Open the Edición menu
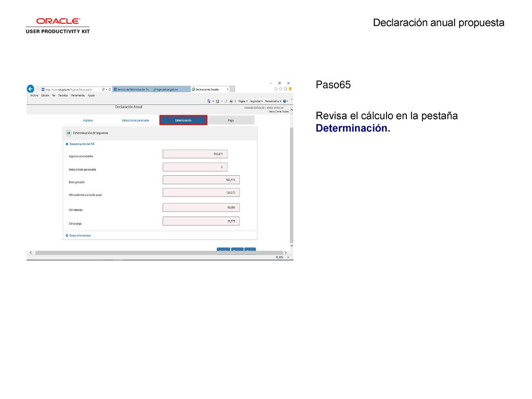 click(45, 96)
